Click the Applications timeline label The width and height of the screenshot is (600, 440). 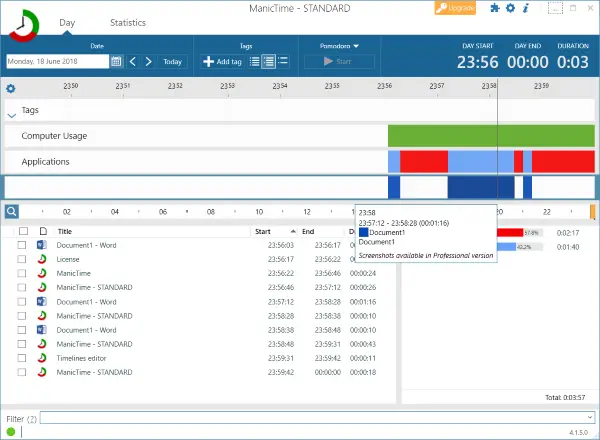click(46, 161)
